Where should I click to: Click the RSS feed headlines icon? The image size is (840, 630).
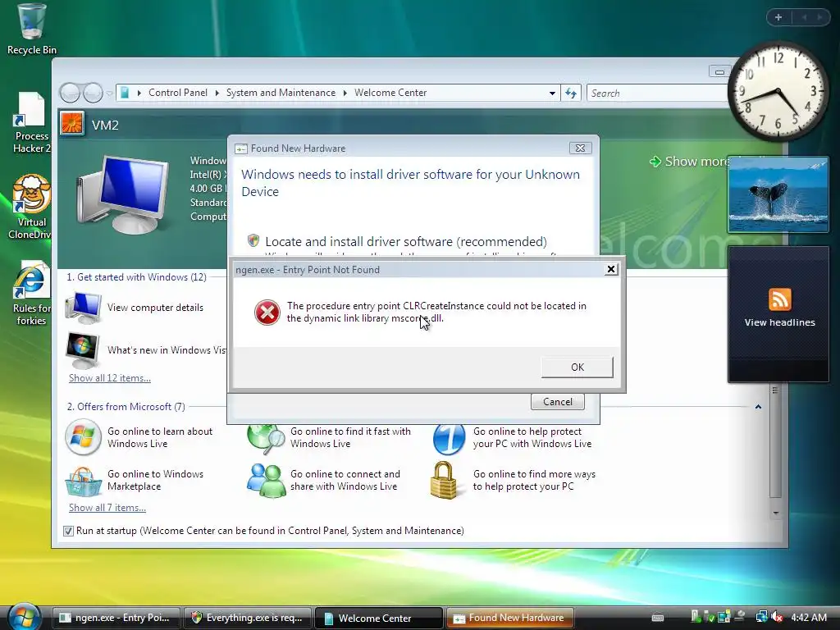coord(779,299)
